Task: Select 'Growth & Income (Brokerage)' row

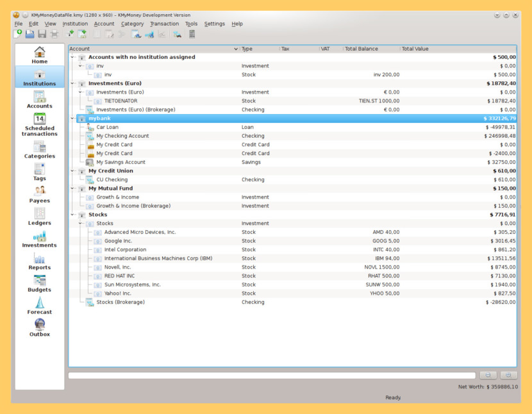Action: click(293, 206)
